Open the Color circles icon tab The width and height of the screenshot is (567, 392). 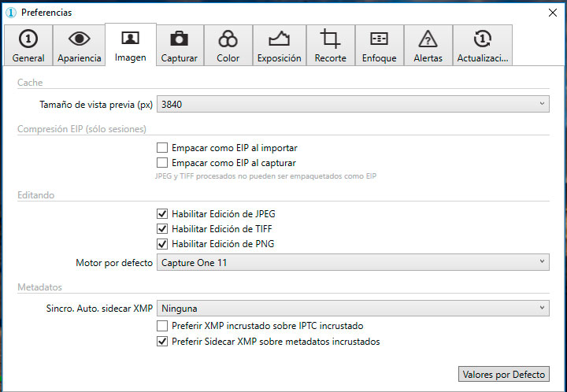[228, 39]
